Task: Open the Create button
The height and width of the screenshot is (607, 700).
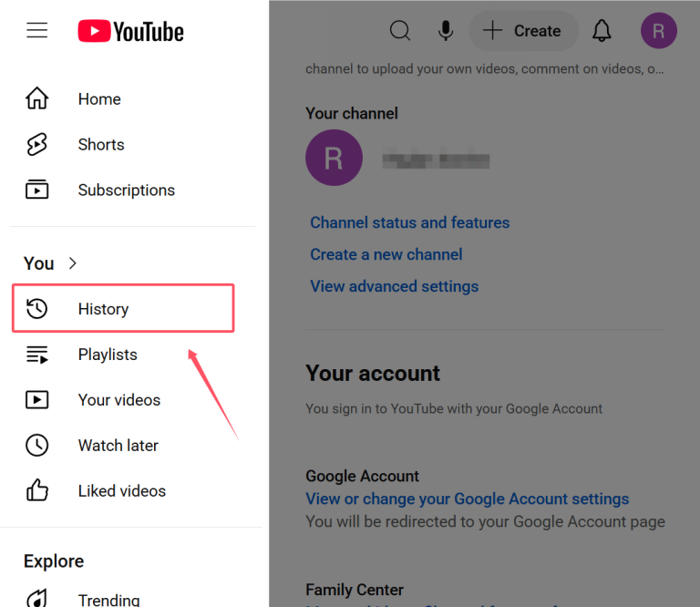Action: pyautogui.click(x=523, y=31)
